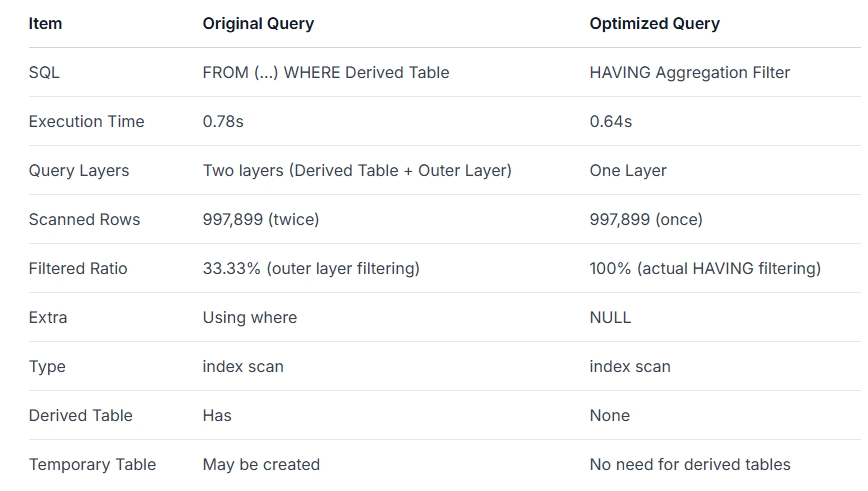
Task: Click "33.33% (outer layer filtering)" cell
Action: click(311, 268)
